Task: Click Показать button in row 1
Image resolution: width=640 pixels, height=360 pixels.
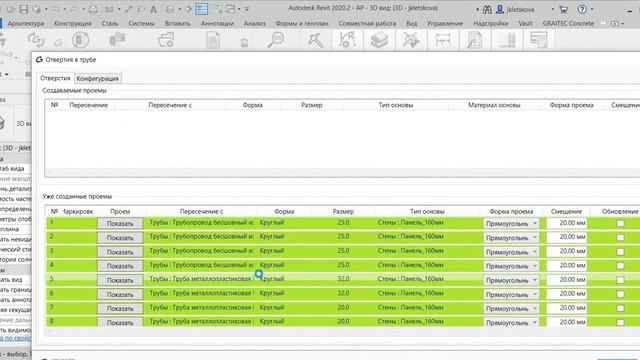Action: point(120,224)
